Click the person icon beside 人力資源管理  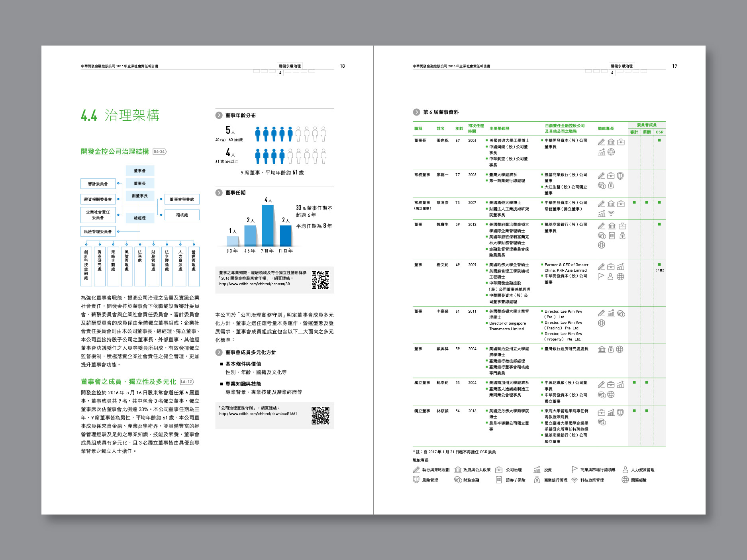tap(625, 470)
